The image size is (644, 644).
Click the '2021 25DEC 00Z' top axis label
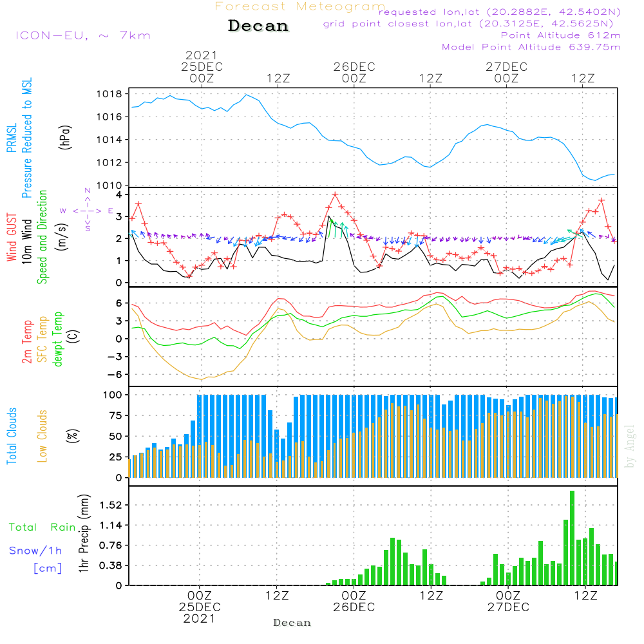[x=202, y=66]
